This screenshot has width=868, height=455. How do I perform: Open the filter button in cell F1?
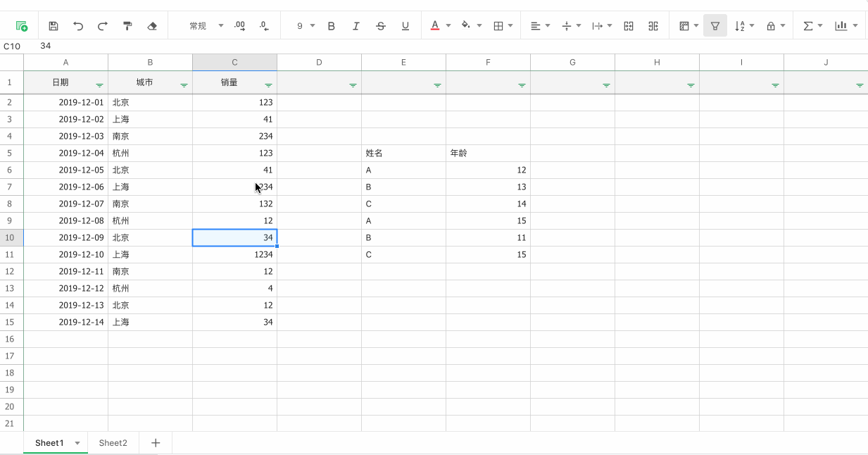coord(522,85)
